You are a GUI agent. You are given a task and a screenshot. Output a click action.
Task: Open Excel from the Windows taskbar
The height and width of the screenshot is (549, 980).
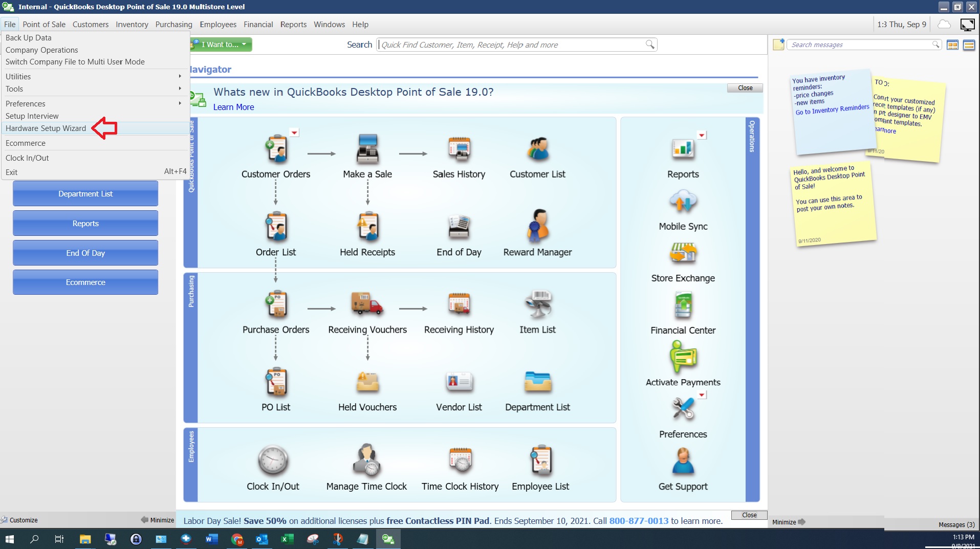[287, 539]
